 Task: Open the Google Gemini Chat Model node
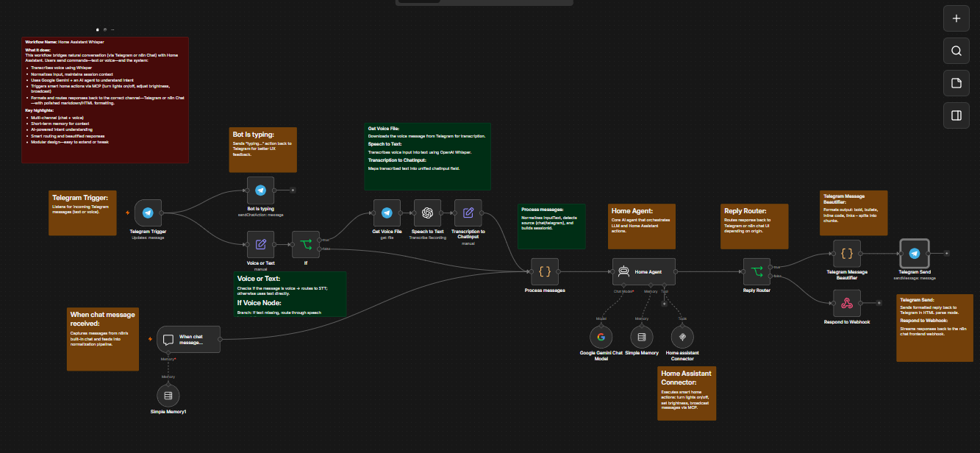(601, 337)
